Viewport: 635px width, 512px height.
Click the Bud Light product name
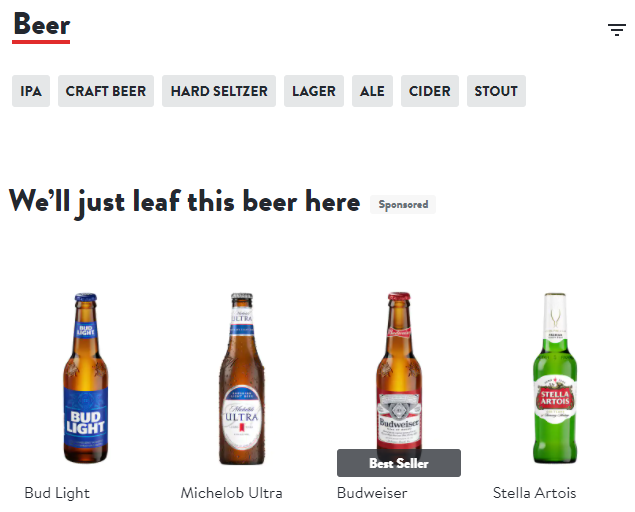(57, 493)
